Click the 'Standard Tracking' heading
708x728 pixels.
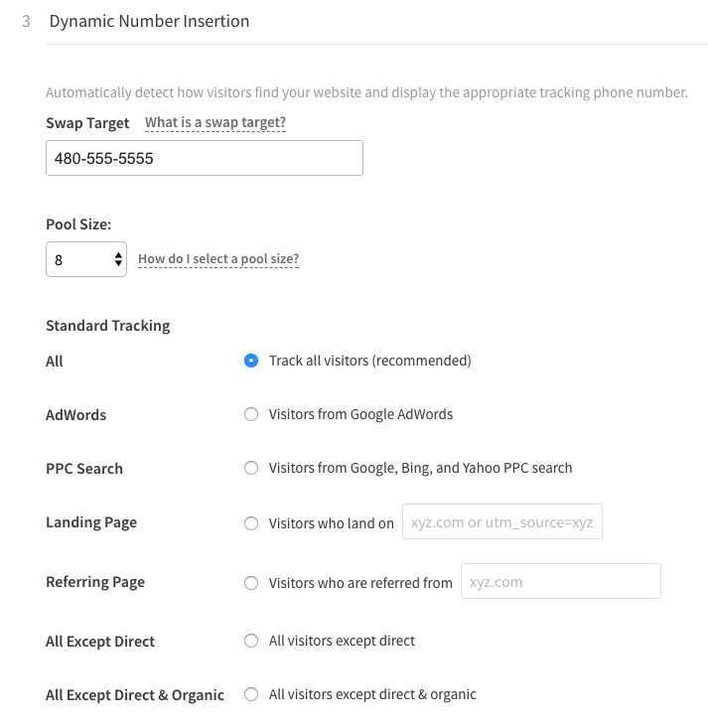[x=108, y=326]
